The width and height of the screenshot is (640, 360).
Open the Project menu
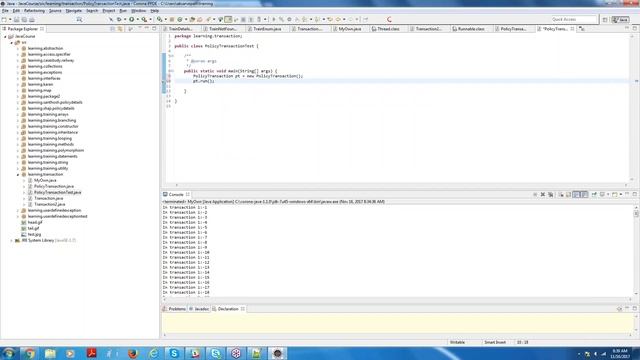109,11
